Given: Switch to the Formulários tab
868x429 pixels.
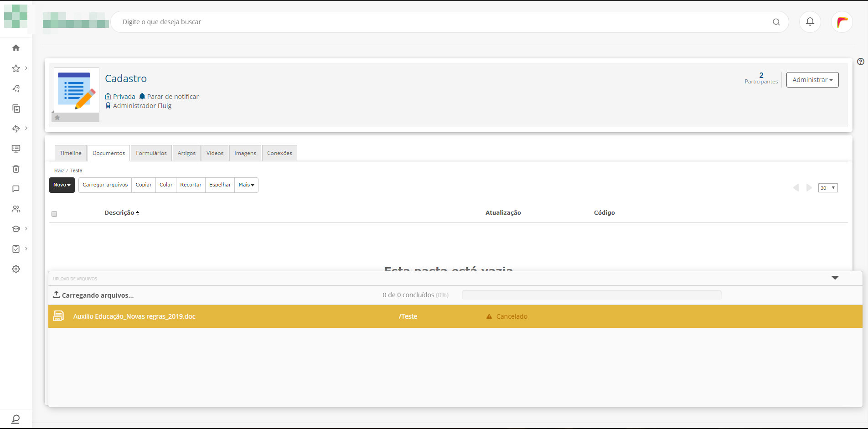Looking at the screenshot, I should (151, 153).
